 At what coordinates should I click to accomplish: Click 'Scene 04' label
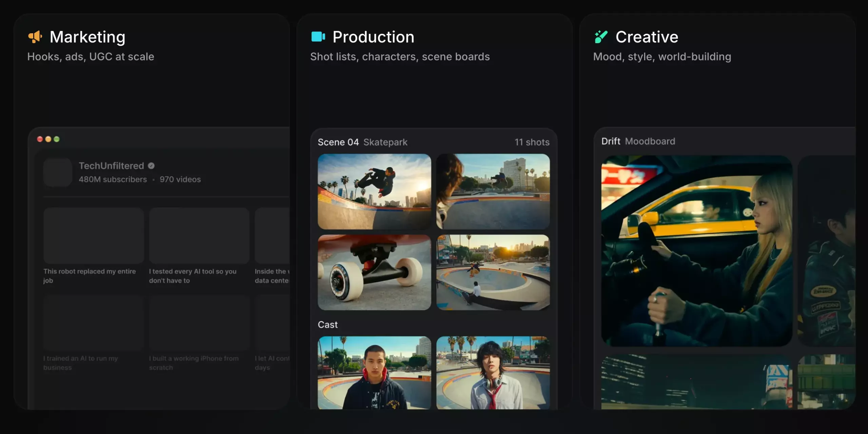338,142
